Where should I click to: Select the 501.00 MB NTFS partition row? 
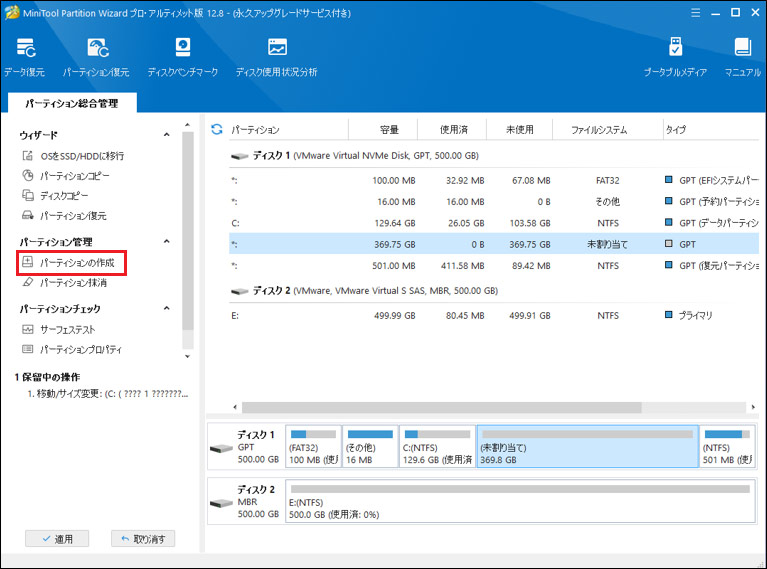493,266
